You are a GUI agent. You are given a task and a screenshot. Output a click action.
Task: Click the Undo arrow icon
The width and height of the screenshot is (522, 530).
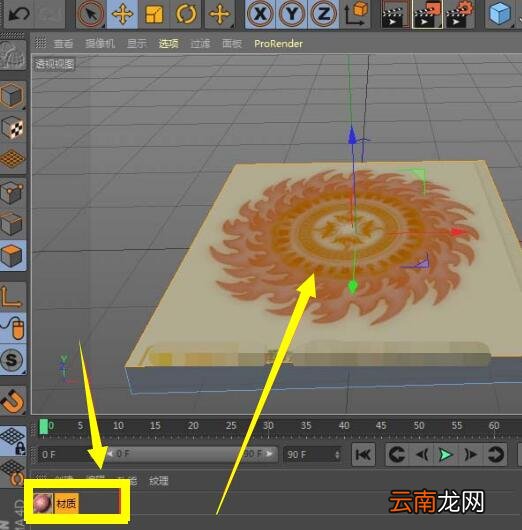pos(19,14)
